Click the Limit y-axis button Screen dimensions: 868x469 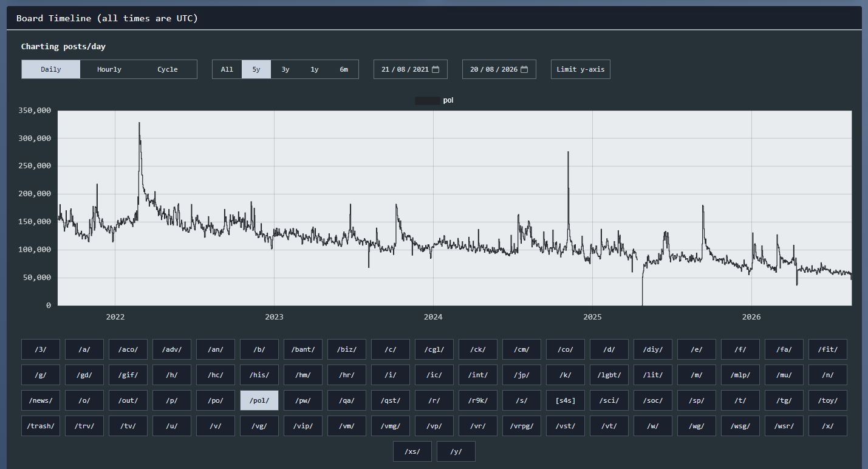(581, 69)
